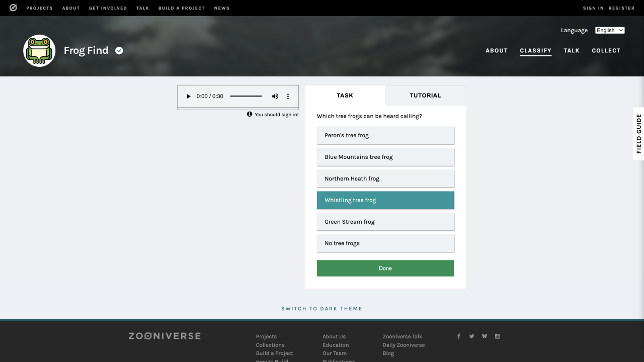Go to the project Classify page
This screenshot has height=362, width=644.
tap(536, 50)
